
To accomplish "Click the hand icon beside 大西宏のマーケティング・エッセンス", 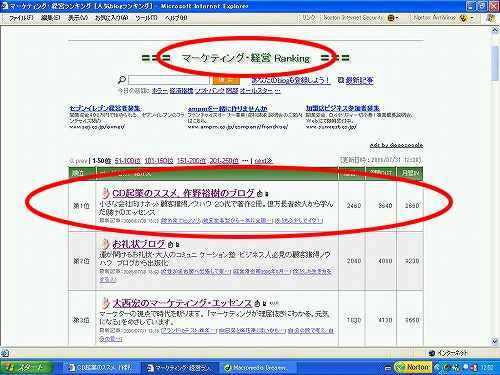I will point(105,303).
